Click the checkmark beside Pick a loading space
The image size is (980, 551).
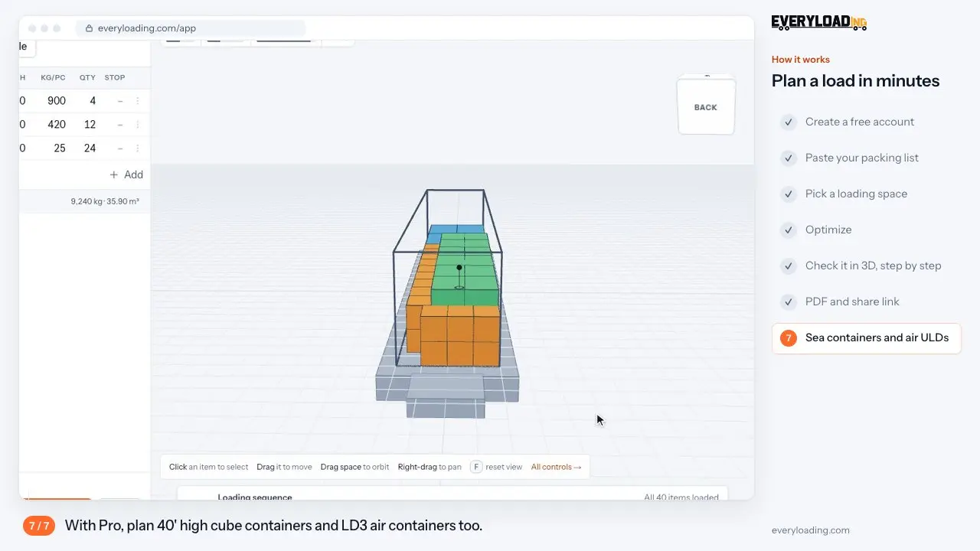pos(788,194)
